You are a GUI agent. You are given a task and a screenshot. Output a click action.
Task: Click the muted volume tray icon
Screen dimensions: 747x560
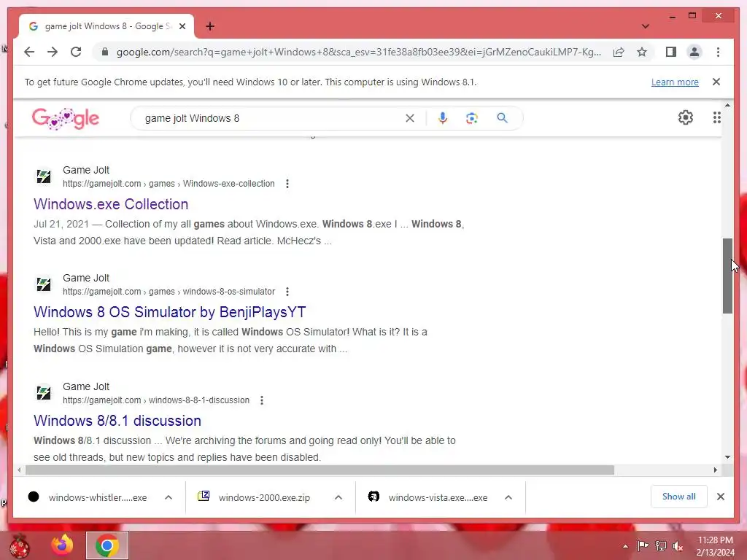[678, 546]
